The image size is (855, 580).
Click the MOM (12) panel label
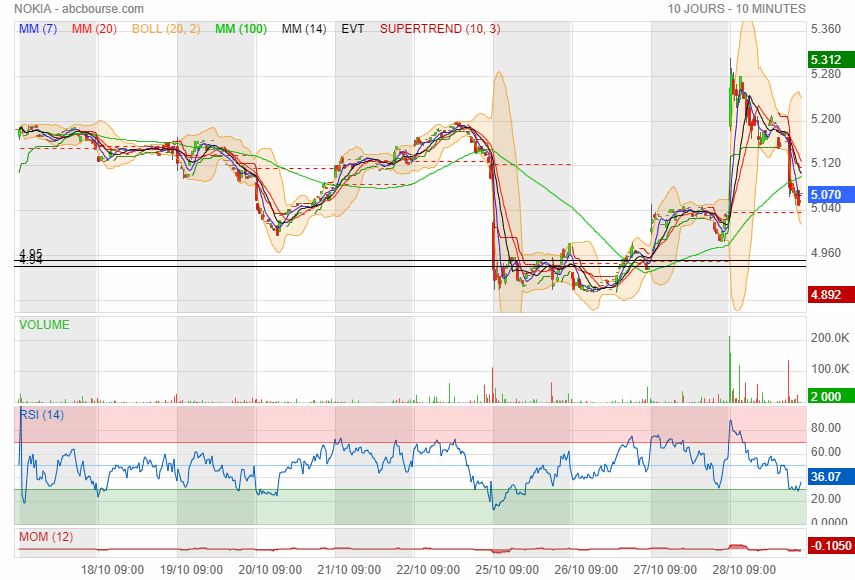point(46,537)
